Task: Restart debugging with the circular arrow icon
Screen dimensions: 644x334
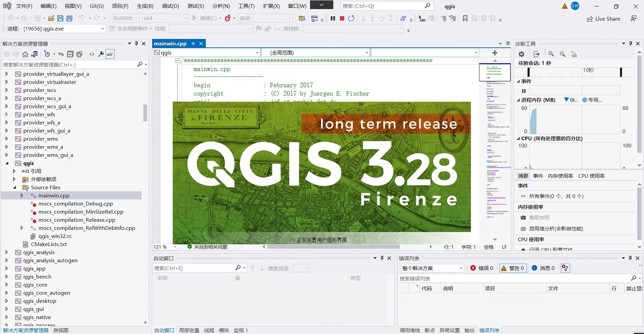Action: [351, 18]
